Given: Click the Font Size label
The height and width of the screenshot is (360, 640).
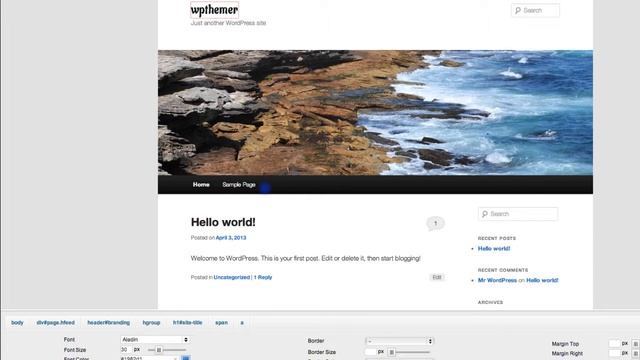Looking at the screenshot, I should (75, 350).
